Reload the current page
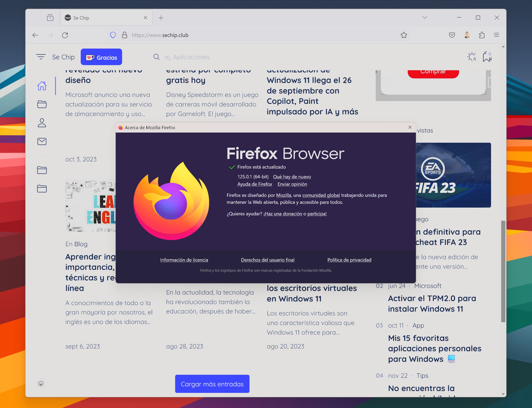532x408 pixels. pos(65,35)
